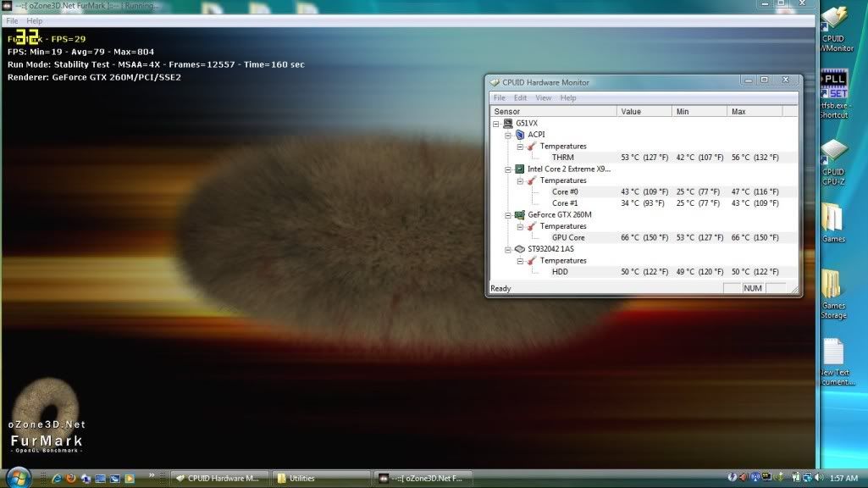Click the HDD min value 49 °C (120 °F)
868x488 pixels.
(x=699, y=272)
